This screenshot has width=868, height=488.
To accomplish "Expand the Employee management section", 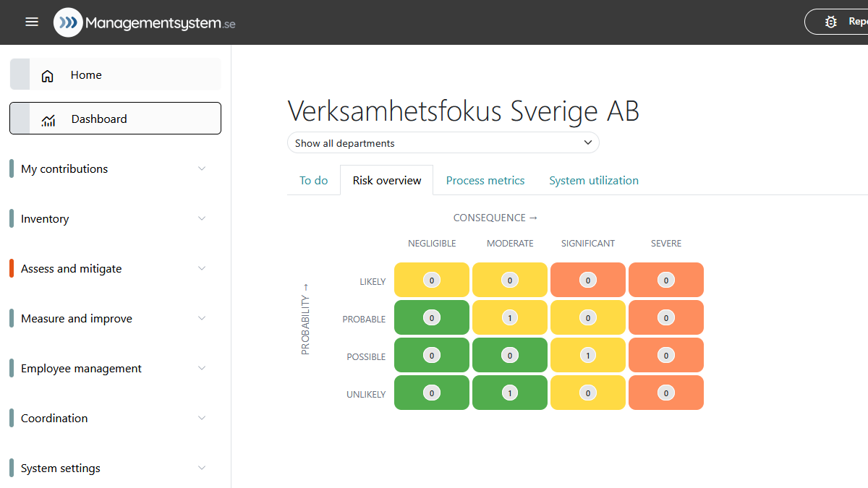I will tap(202, 368).
